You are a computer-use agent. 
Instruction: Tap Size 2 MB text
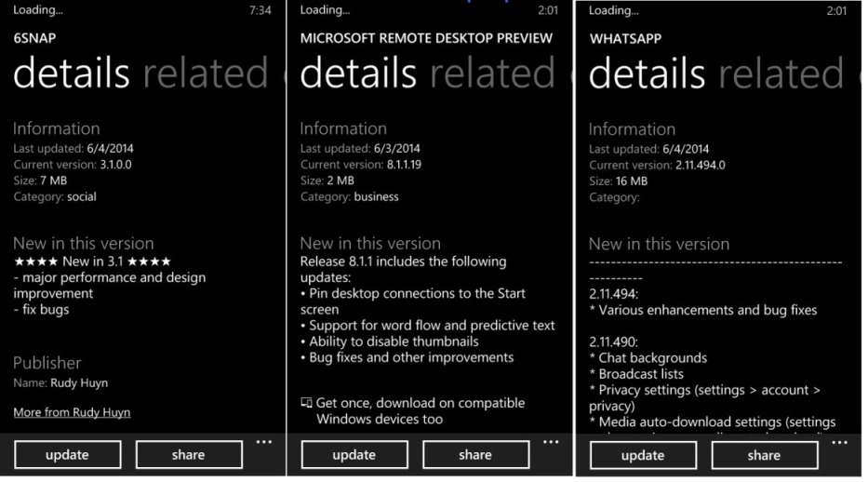coord(327,181)
